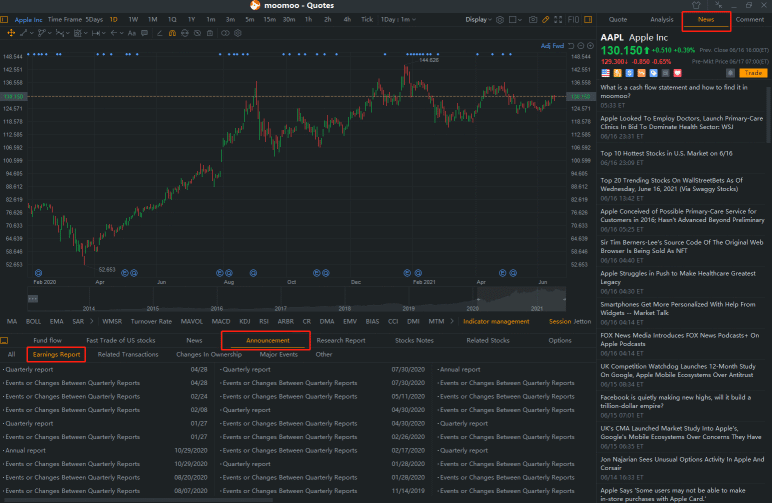The height and width of the screenshot is (503, 772).
Task: Select the pitchfork drawing tool
Action: pos(60,33)
